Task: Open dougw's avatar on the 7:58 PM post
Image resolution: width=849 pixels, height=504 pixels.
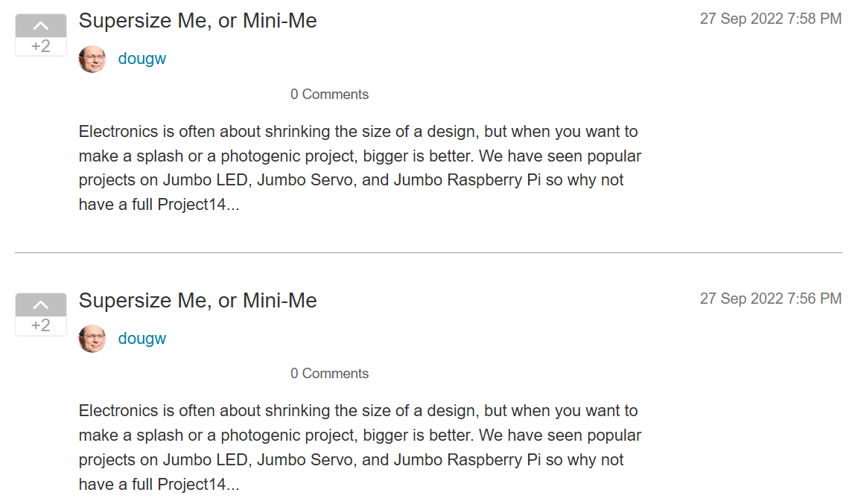Action: pos(92,59)
